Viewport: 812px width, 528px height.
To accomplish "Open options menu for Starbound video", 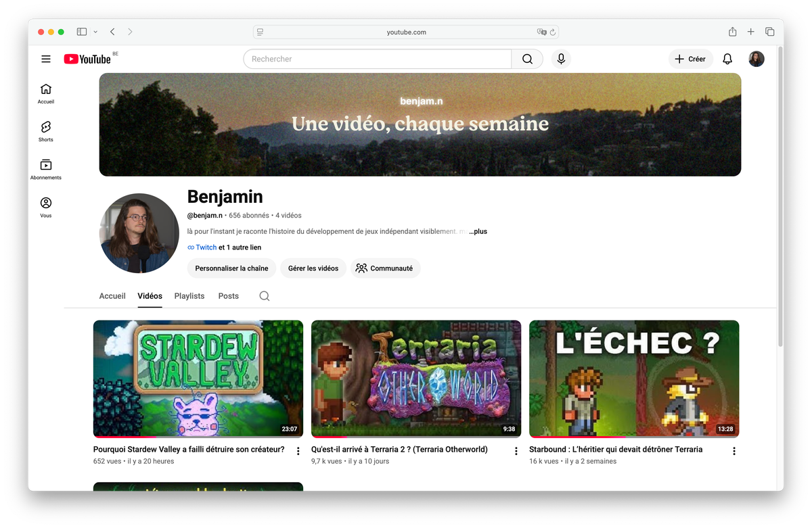I will tap(734, 451).
